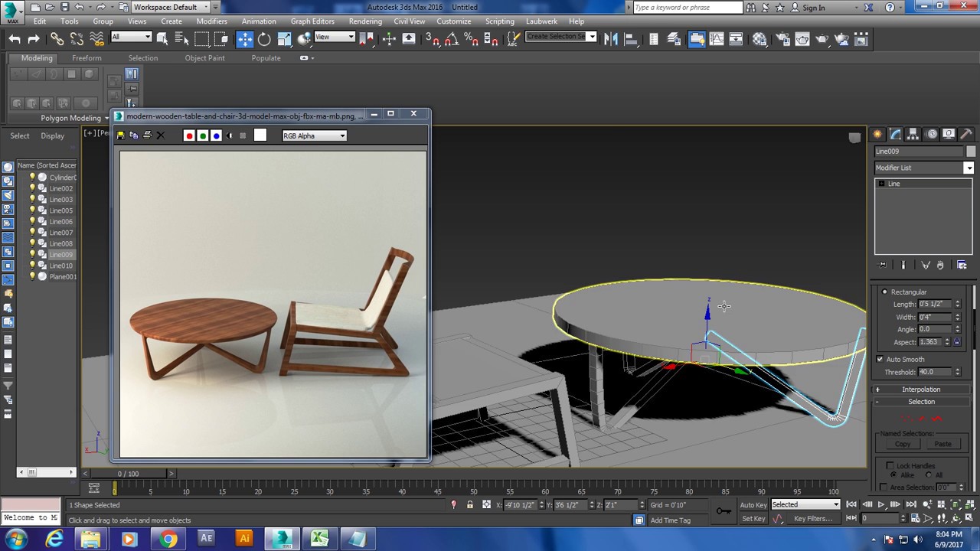Click the Mirror tool icon

coord(611,39)
